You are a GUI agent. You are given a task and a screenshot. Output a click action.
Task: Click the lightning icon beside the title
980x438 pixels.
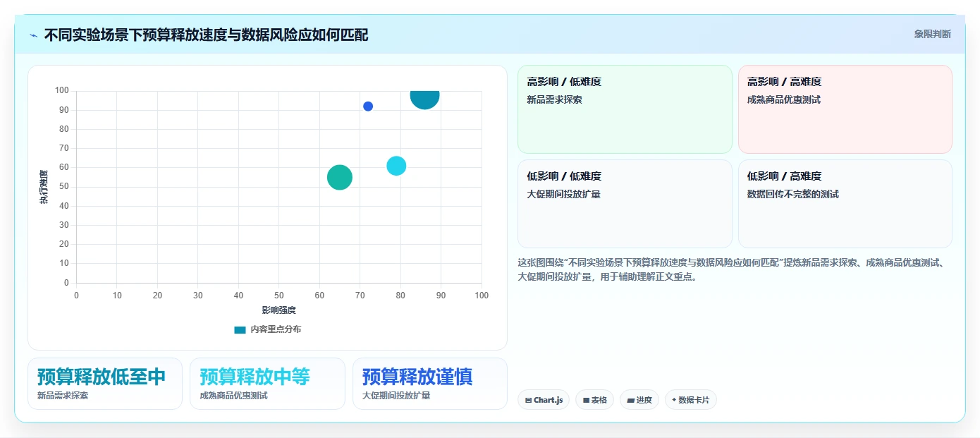pyautogui.click(x=33, y=35)
